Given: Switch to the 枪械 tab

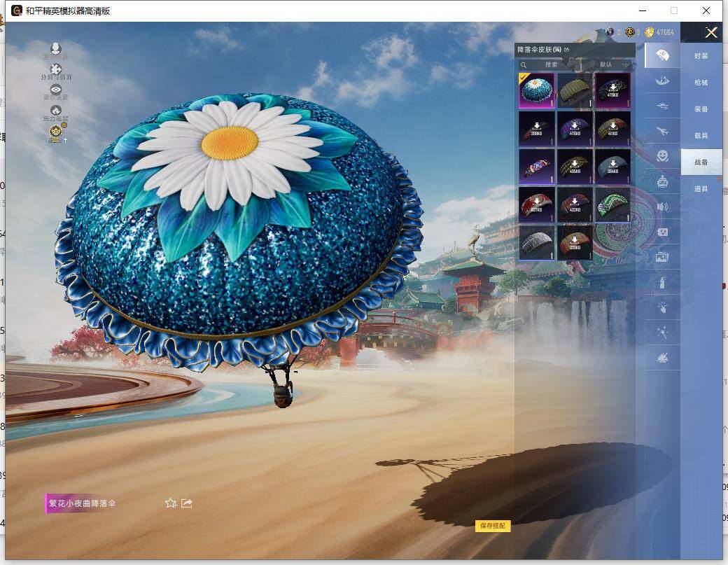Looking at the screenshot, I should 701,82.
